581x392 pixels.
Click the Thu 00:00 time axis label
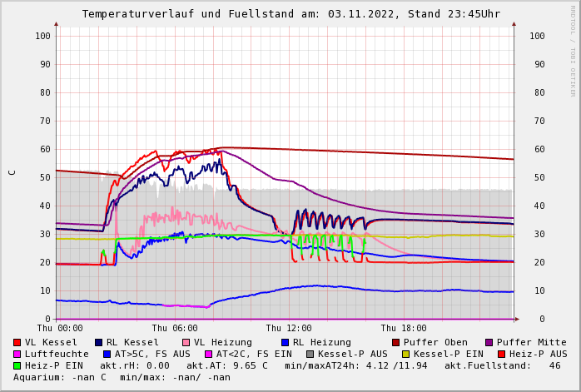60,329
